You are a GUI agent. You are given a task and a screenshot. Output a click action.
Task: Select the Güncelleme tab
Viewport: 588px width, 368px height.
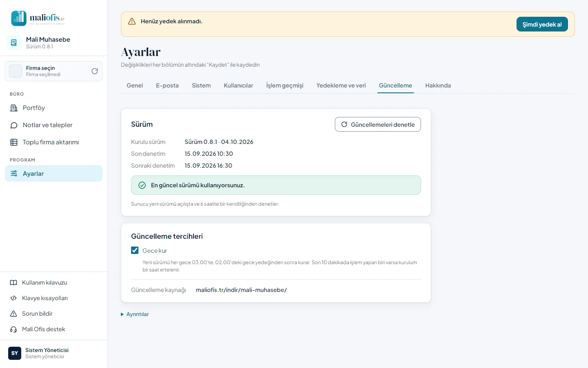click(395, 85)
